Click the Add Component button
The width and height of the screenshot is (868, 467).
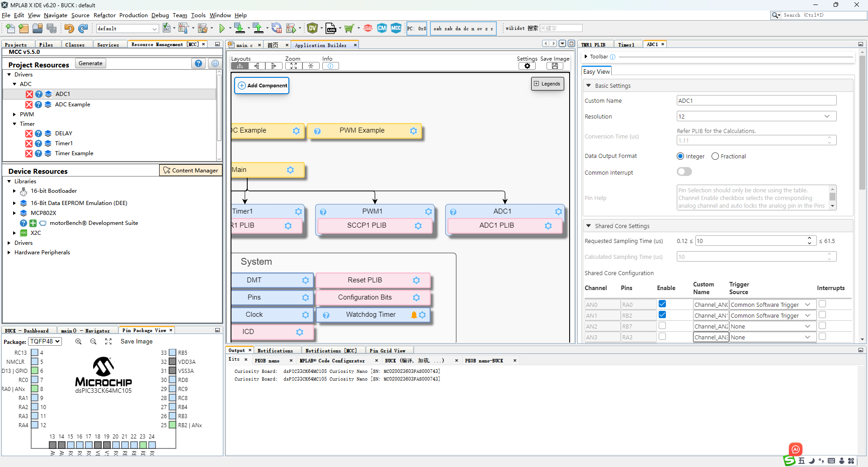point(262,86)
